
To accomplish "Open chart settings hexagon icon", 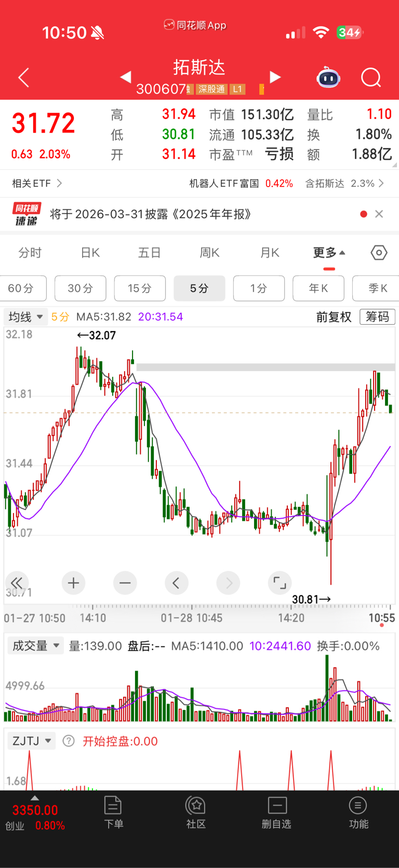I will pyautogui.click(x=379, y=253).
